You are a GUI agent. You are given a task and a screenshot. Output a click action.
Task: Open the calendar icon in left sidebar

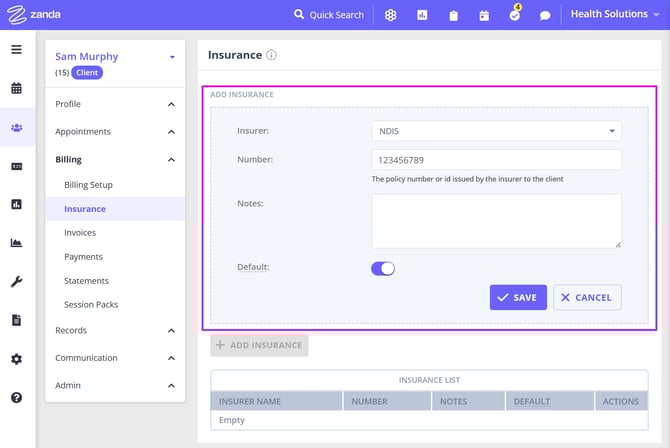[x=16, y=88]
